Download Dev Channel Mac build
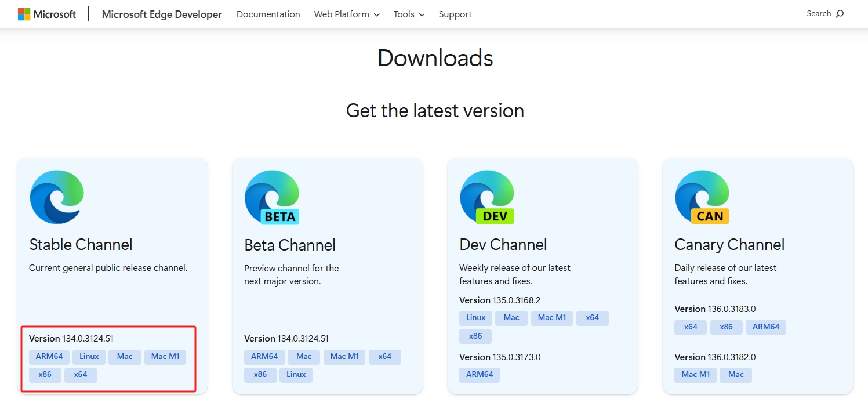Image resolution: width=868 pixels, height=406 pixels. pyautogui.click(x=511, y=318)
